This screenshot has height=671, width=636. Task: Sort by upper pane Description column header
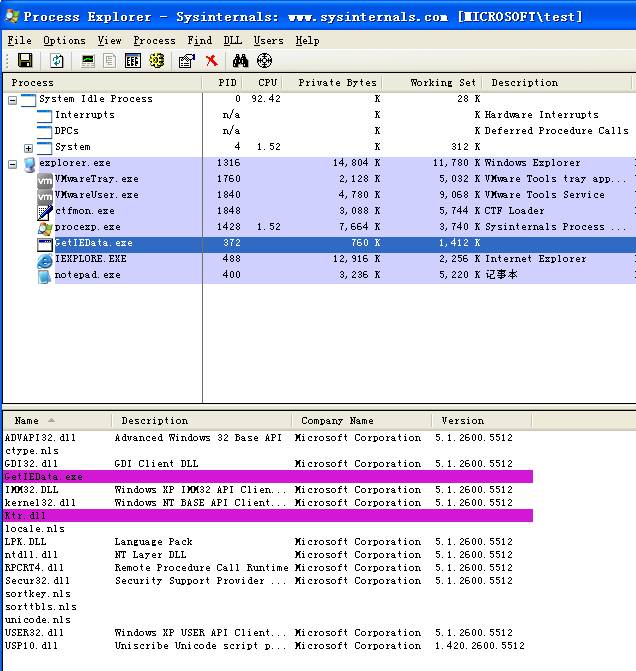(557, 83)
